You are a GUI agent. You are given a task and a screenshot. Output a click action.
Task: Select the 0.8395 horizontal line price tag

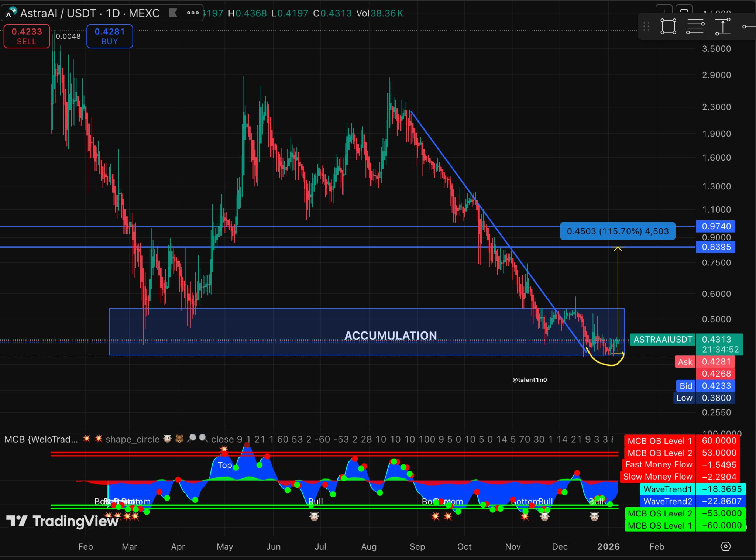coord(715,247)
